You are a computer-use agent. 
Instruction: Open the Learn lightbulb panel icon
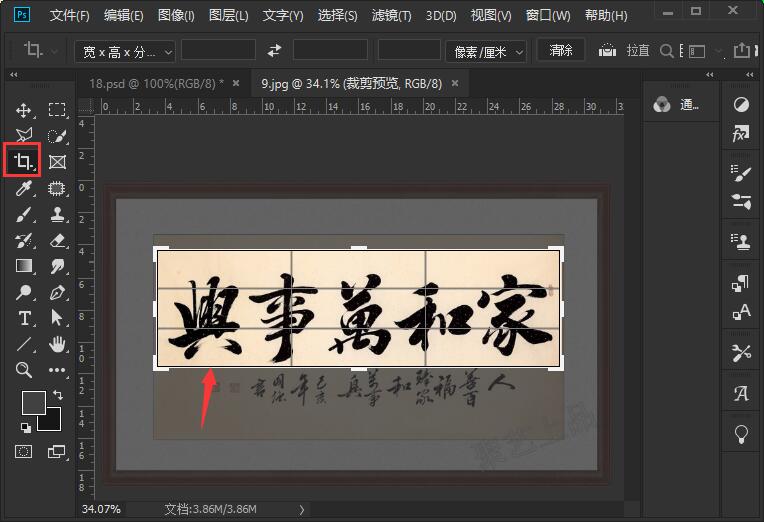pos(741,433)
